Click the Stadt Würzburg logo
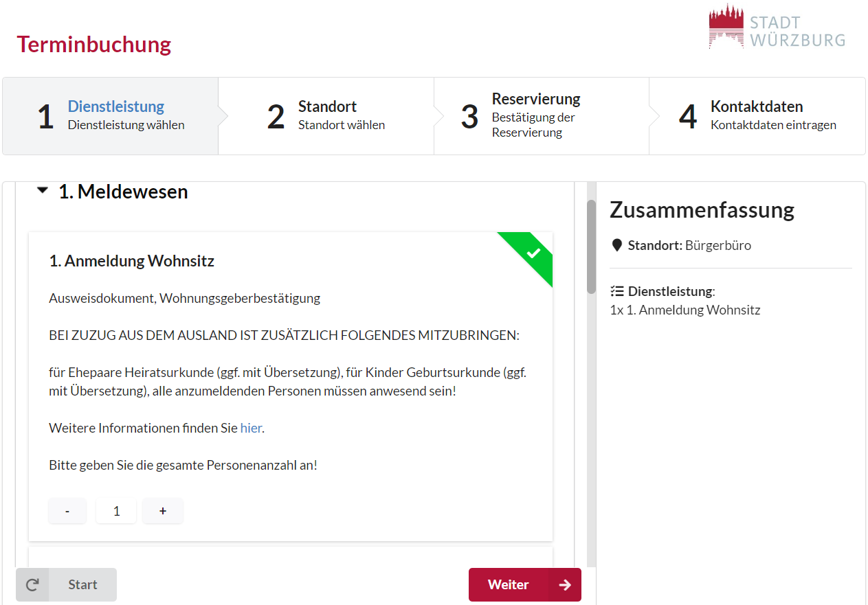Image resolution: width=868 pixels, height=605 pixels. 777,27
